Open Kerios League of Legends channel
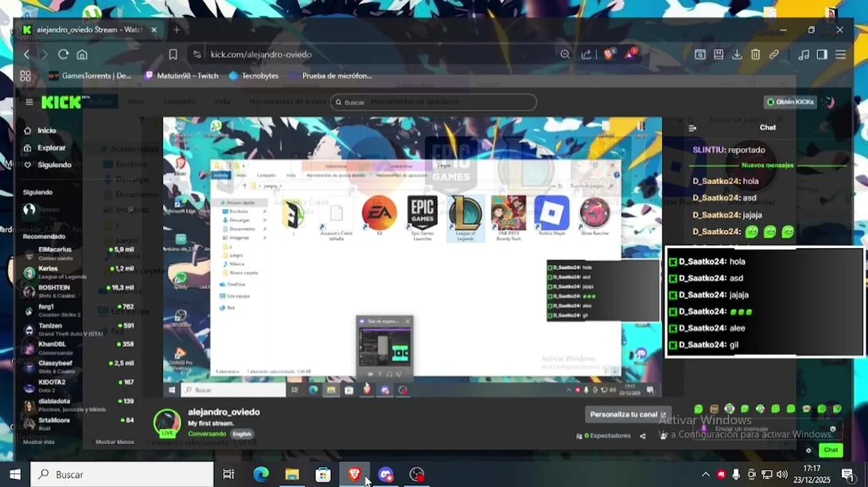 (78, 272)
